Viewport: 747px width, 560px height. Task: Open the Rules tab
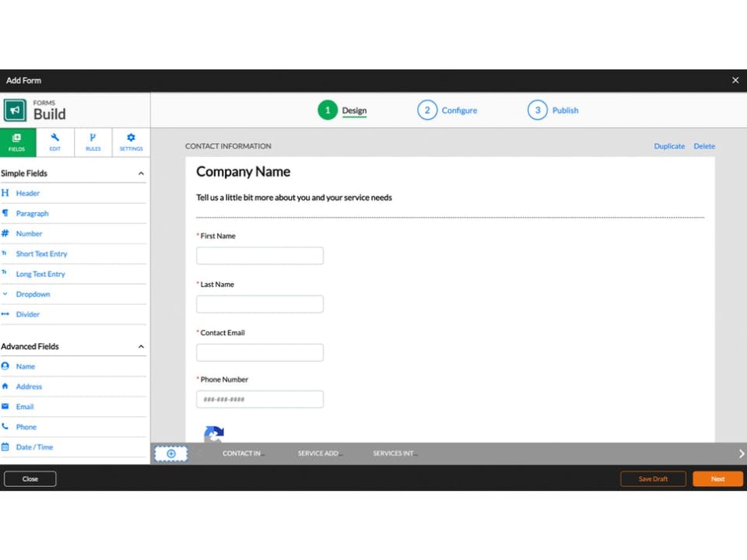pos(93,142)
